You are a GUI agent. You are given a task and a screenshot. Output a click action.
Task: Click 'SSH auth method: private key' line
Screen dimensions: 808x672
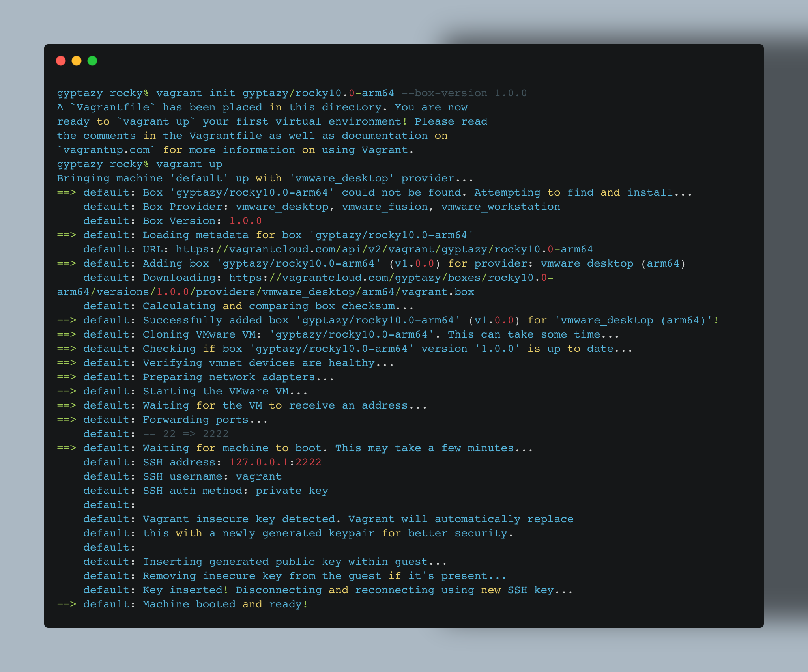pos(206,491)
